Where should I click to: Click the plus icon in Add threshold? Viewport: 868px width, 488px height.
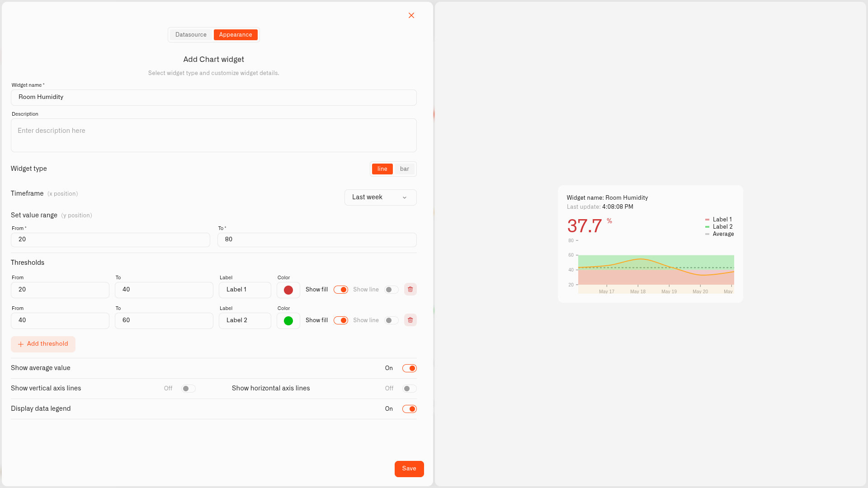pos(21,344)
